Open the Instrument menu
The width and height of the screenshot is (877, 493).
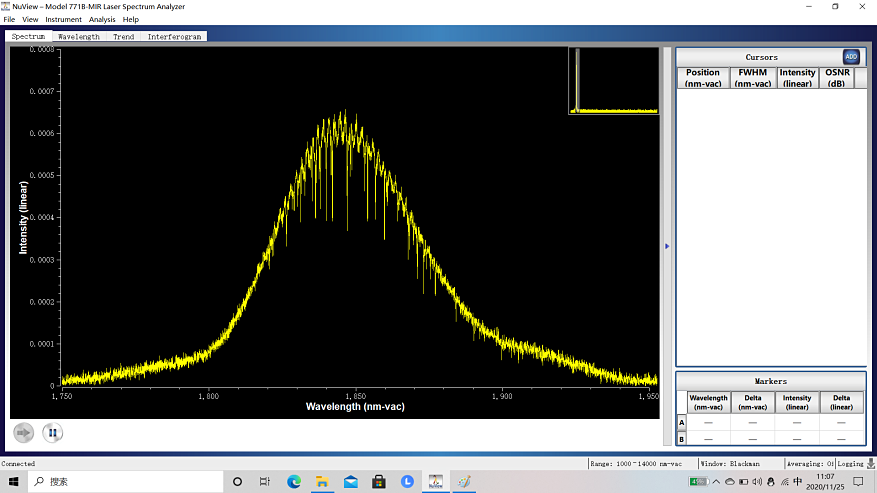coord(63,19)
